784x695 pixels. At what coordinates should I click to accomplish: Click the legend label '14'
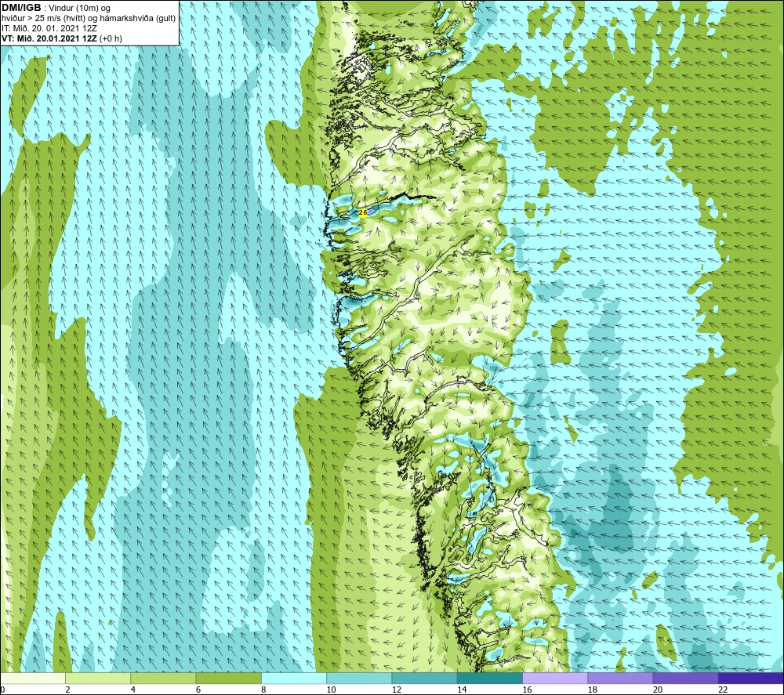(462, 690)
